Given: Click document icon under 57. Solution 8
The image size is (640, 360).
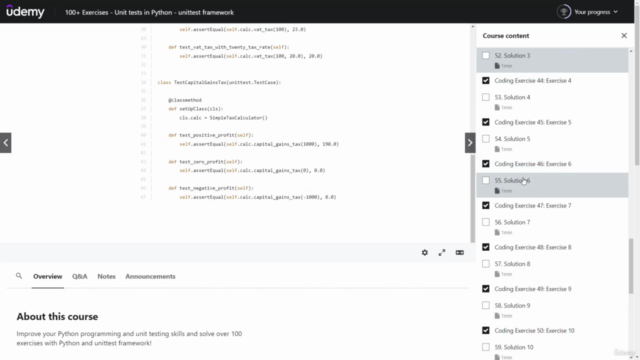Looking at the screenshot, I should [497, 274].
